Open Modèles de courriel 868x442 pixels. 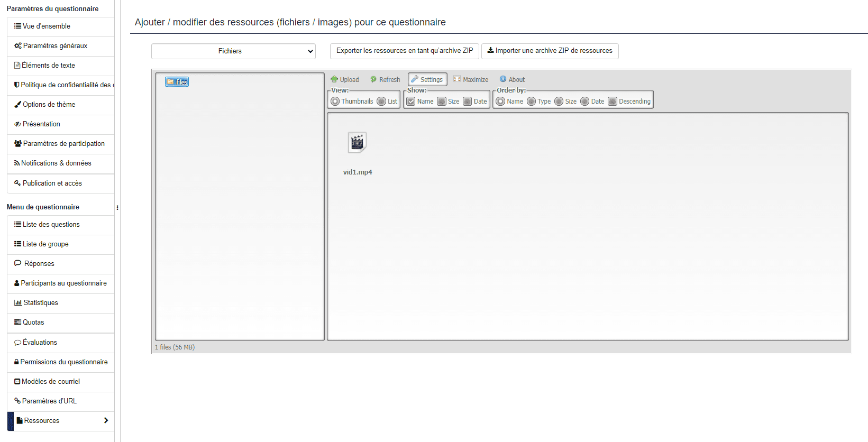pyautogui.click(x=61, y=382)
